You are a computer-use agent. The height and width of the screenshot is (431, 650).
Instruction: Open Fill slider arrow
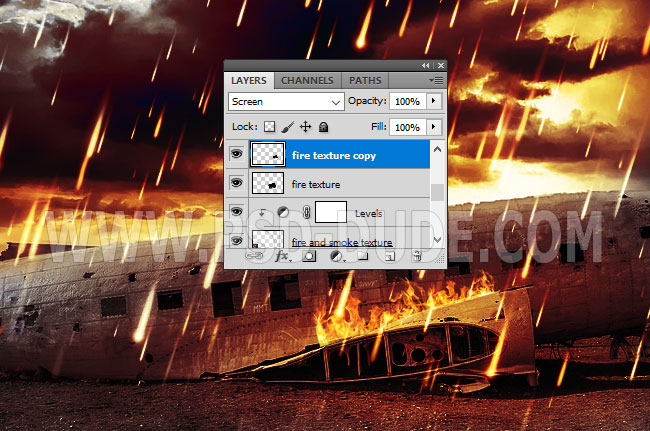pyautogui.click(x=434, y=127)
